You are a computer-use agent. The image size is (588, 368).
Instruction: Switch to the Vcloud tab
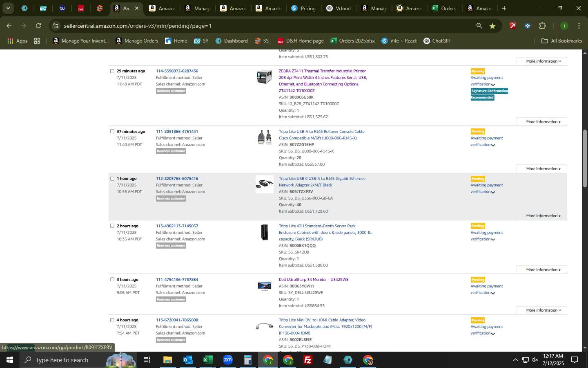click(x=339, y=8)
